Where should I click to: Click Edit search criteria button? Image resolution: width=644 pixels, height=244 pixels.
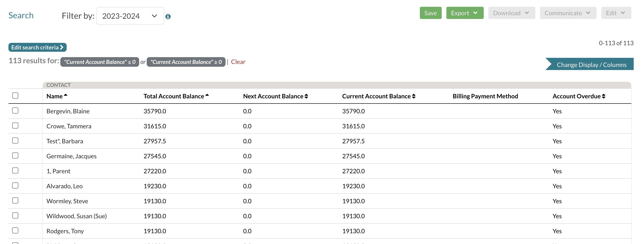(x=38, y=47)
